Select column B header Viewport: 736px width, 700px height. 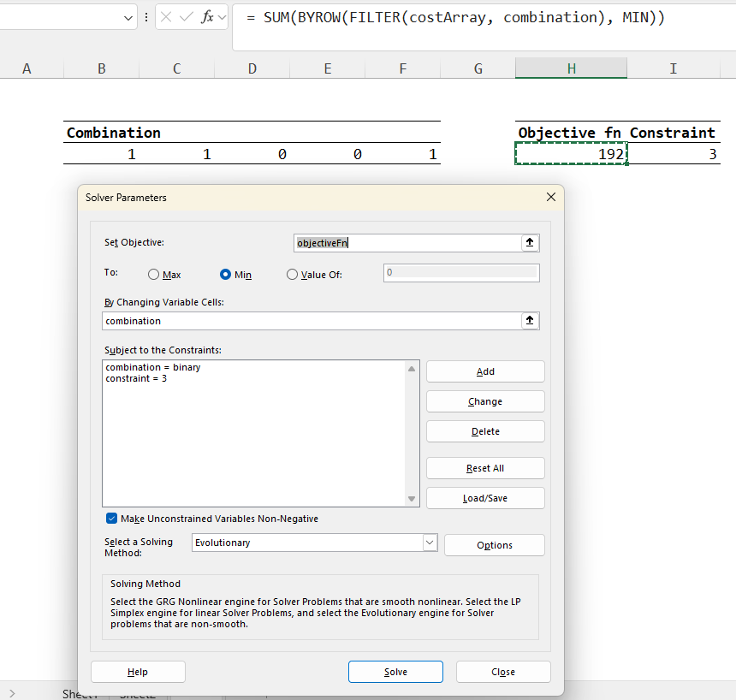pos(101,68)
